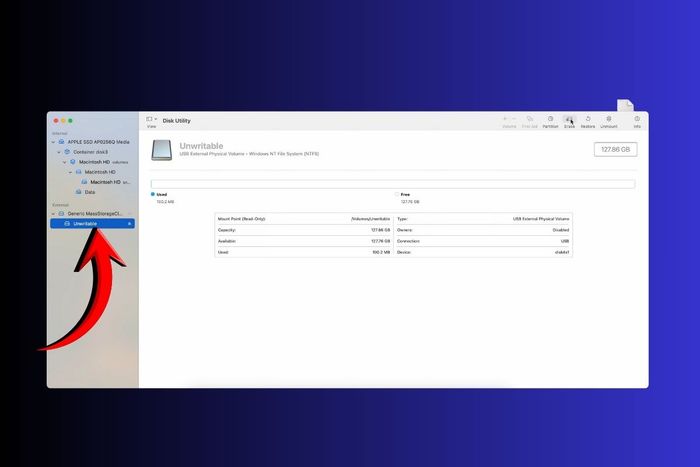The width and height of the screenshot is (700, 467).
Task: Select the Macintosh HD snapshot entry
Action: tap(110, 182)
